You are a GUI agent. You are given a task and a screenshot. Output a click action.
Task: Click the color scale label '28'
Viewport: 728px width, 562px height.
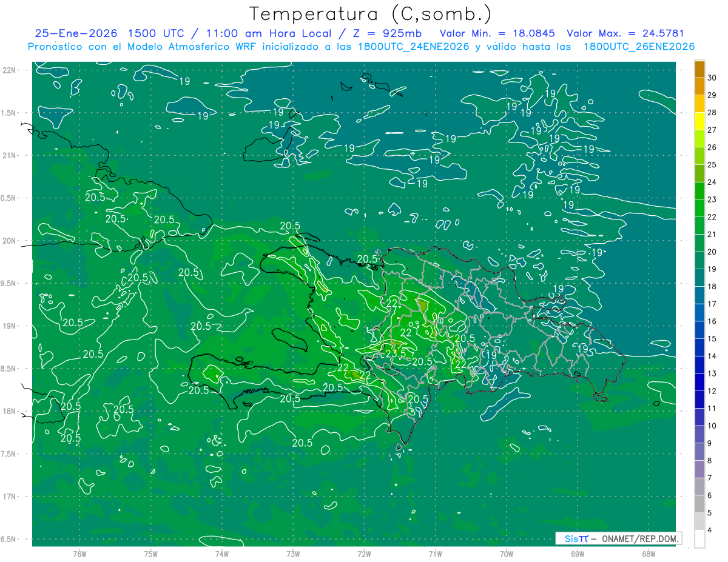click(712, 112)
